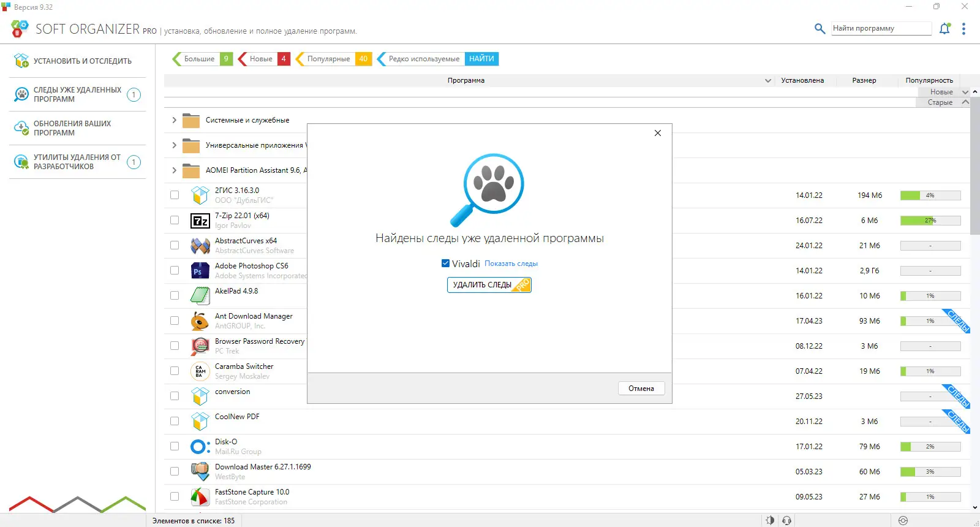Open the Показать следы link

pyautogui.click(x=511, y=263)
